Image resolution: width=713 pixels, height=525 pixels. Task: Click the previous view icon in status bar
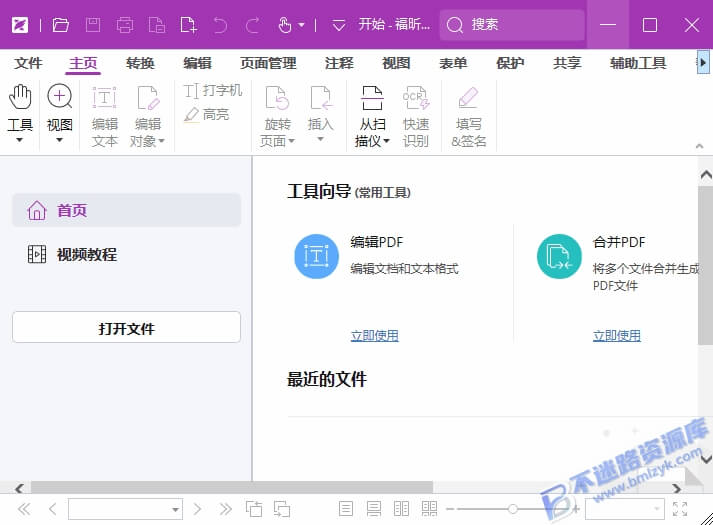click(254, 509)
